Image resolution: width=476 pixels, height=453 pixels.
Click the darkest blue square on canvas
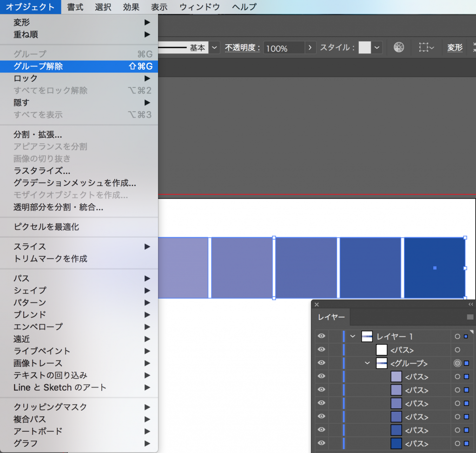(434, 268)
